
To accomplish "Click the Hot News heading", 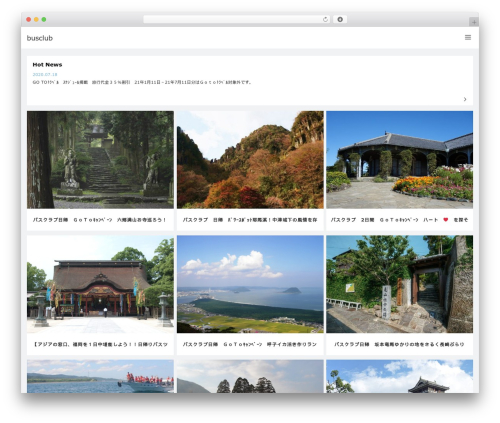I will pyautogui.click(x=47, y=65).
